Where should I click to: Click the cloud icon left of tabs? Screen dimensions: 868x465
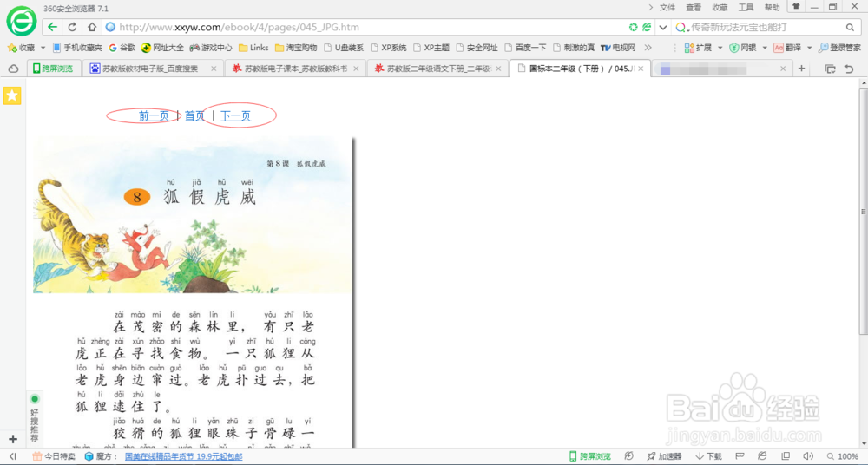(13, 69)
